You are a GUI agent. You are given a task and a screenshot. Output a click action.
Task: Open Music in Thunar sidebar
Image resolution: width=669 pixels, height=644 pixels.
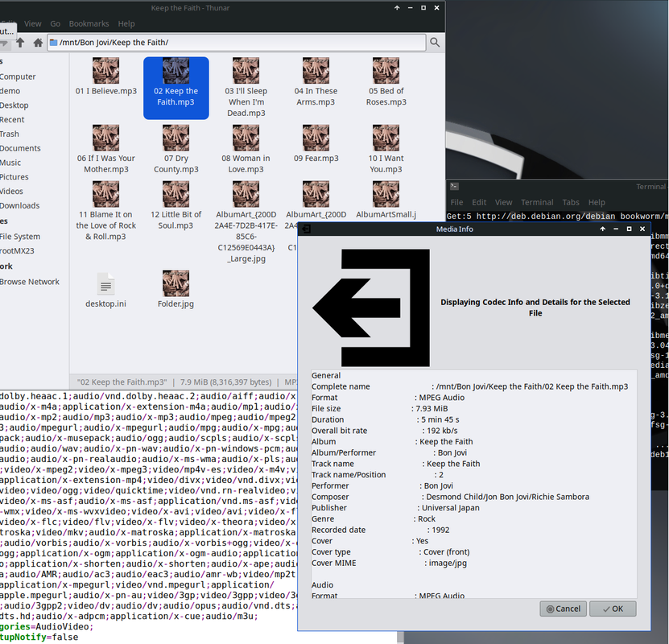tap(10, 163)
